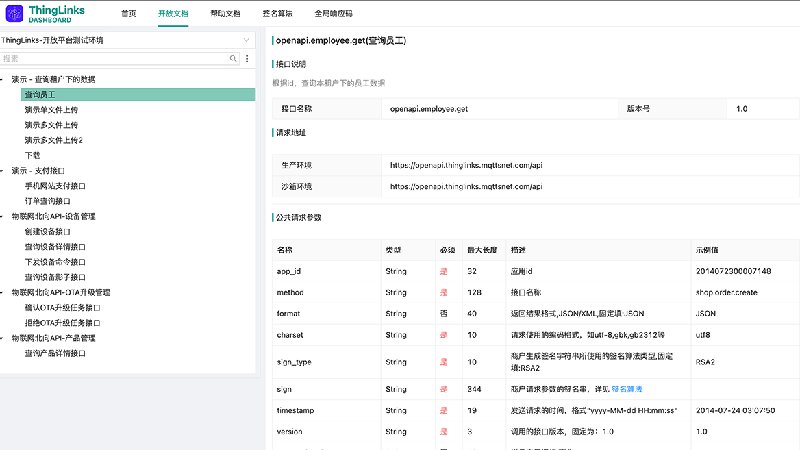Click the 请求地址 section heading
Viewport: 800px width, 450px height.
click(x=291, y=132)
